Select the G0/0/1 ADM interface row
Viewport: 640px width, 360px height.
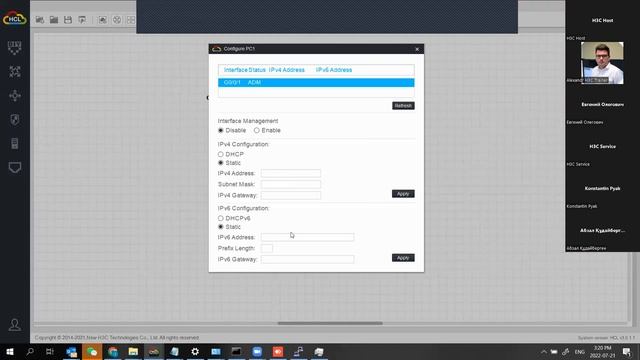316,83
